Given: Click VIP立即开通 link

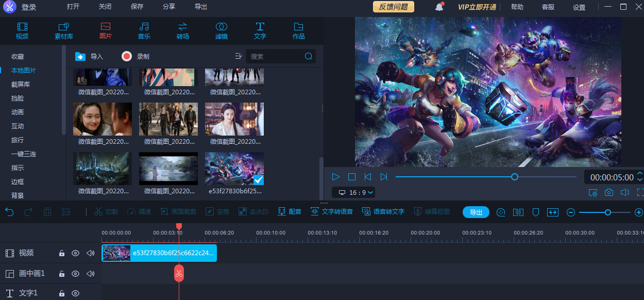Looking at the screenshot, I should click(477, 7).
